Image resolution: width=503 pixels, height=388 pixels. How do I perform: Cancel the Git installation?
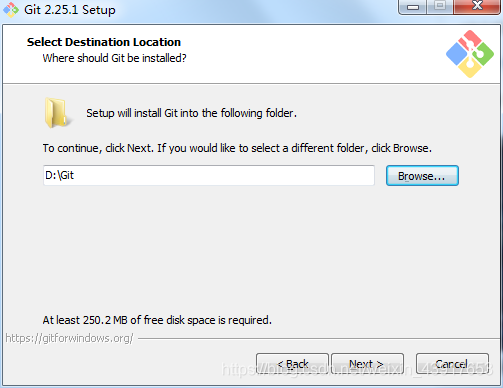click(452, 364)
